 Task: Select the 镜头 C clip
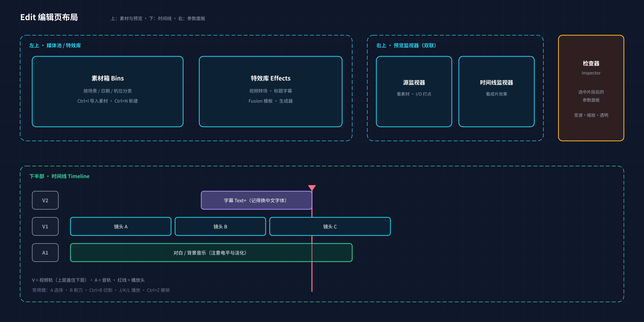tap(330, 226)
